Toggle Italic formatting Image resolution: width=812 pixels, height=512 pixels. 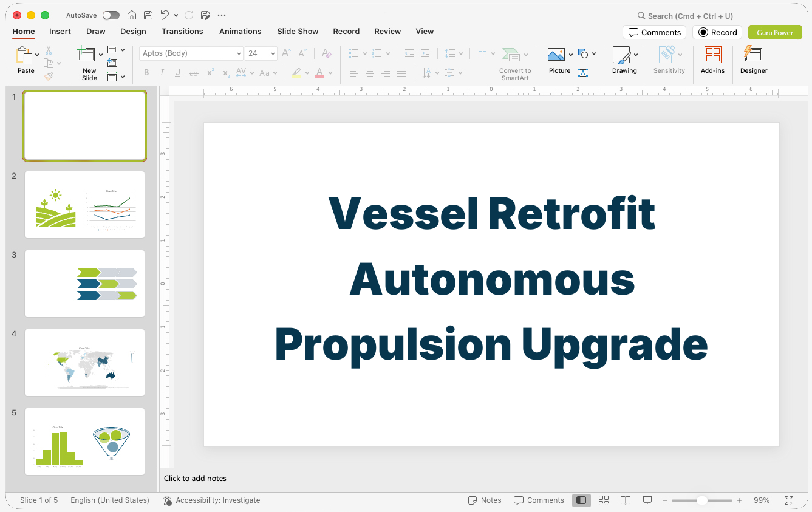[162, 73]
